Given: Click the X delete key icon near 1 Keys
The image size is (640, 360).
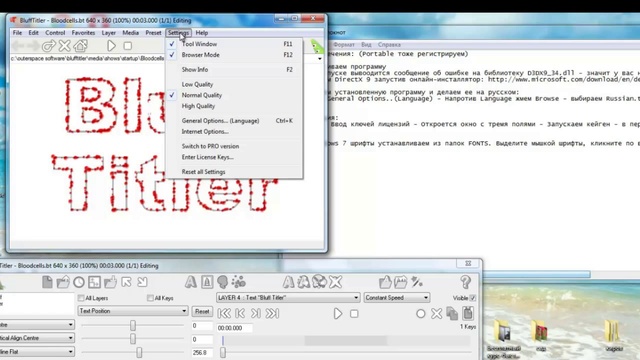Looking at the screenshot, I should (436, 313).
